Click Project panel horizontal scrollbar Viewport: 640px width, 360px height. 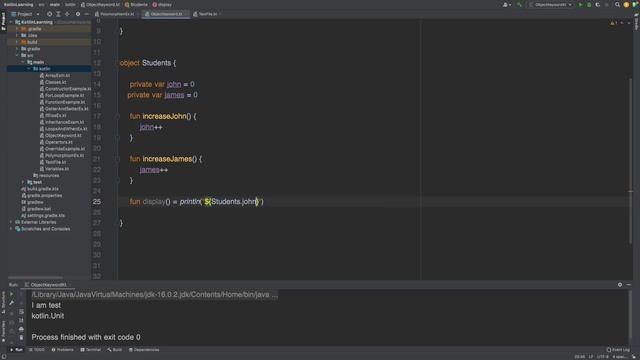coord(36,278)
